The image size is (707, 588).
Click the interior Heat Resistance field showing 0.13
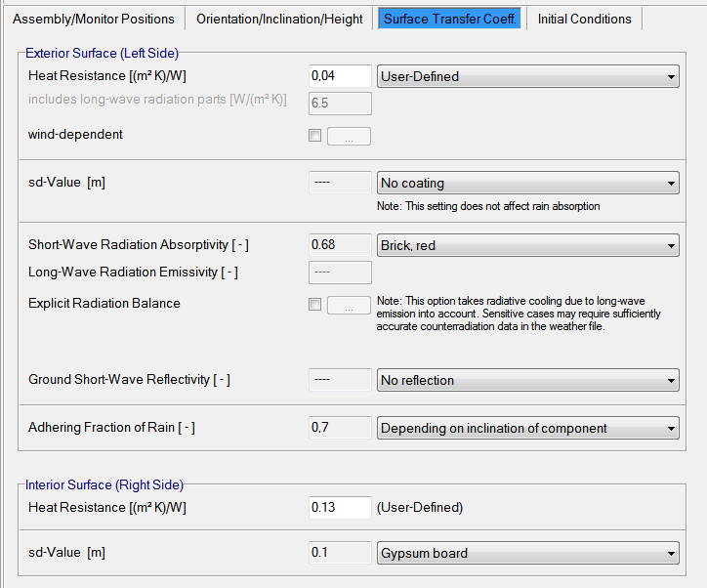(x=340, y=508)
